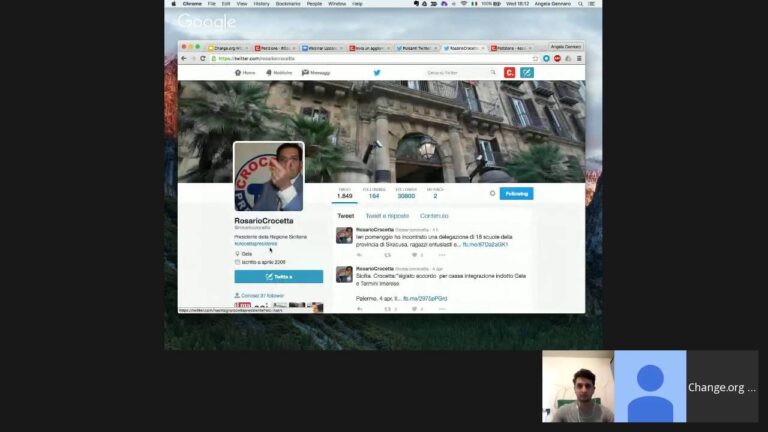Open the Bookmarks menu

(288, 3)
